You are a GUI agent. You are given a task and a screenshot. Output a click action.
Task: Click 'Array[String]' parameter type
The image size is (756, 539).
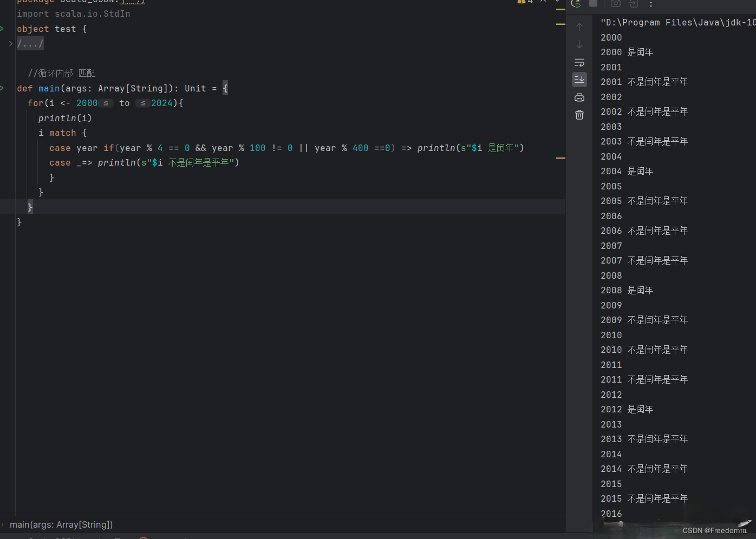(133, 88)
